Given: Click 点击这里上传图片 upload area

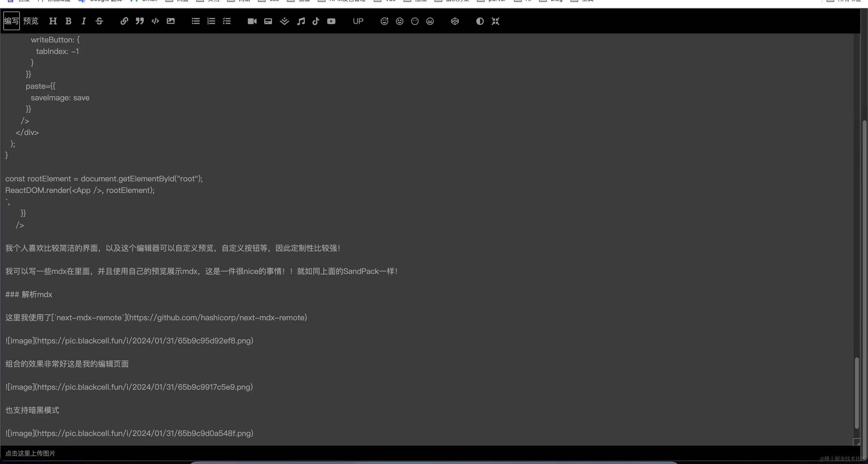Looking at the screenshot, I should coord(30,453).
